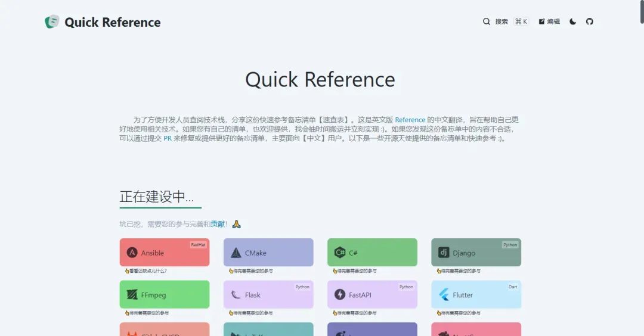Click the Ansible logo icon

point(132,253)
